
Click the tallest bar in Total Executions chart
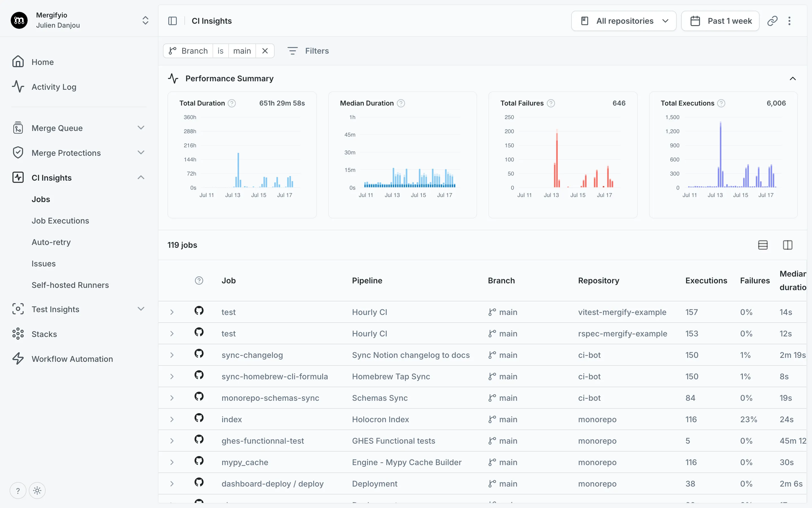click(720, 155)
